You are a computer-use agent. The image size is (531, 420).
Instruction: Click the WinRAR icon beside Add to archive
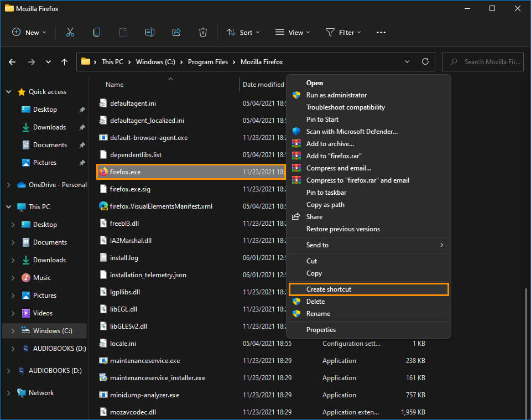296,144
